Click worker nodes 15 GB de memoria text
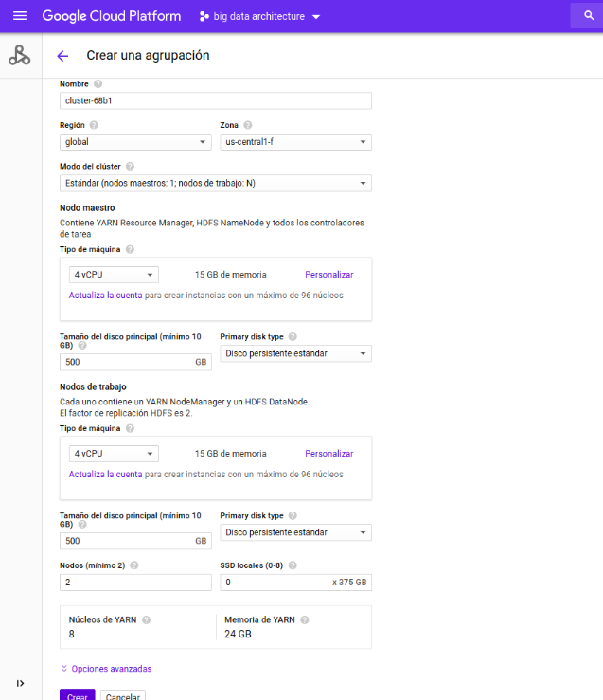Screen dimensions: 603x700 pos(231,454)
